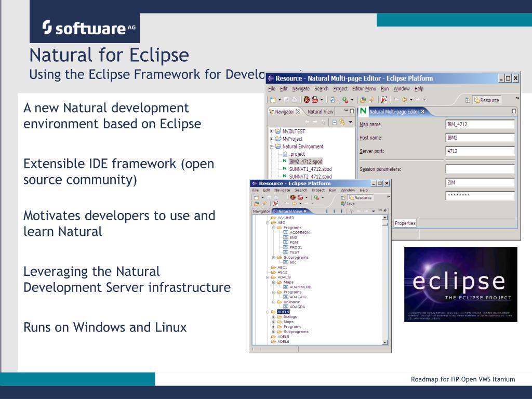The width and height of the screenshot is (532, 399).
Task: Open Window menu in front Eclipse Platform window
Action: [x=348, y=190]
